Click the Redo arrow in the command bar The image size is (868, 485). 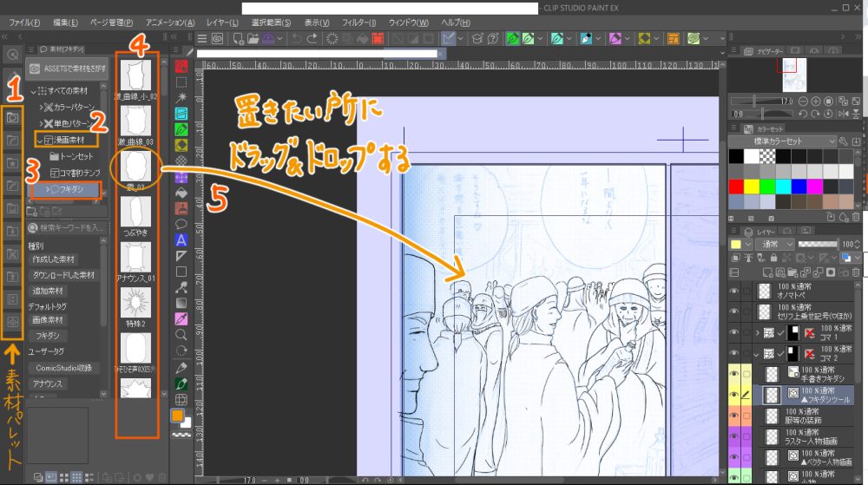313,38
